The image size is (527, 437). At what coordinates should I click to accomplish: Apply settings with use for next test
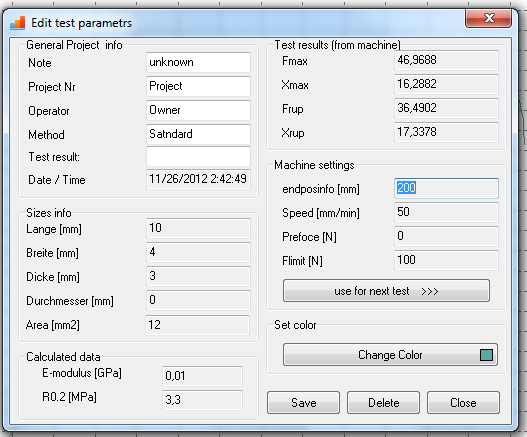tap(386, 291)
